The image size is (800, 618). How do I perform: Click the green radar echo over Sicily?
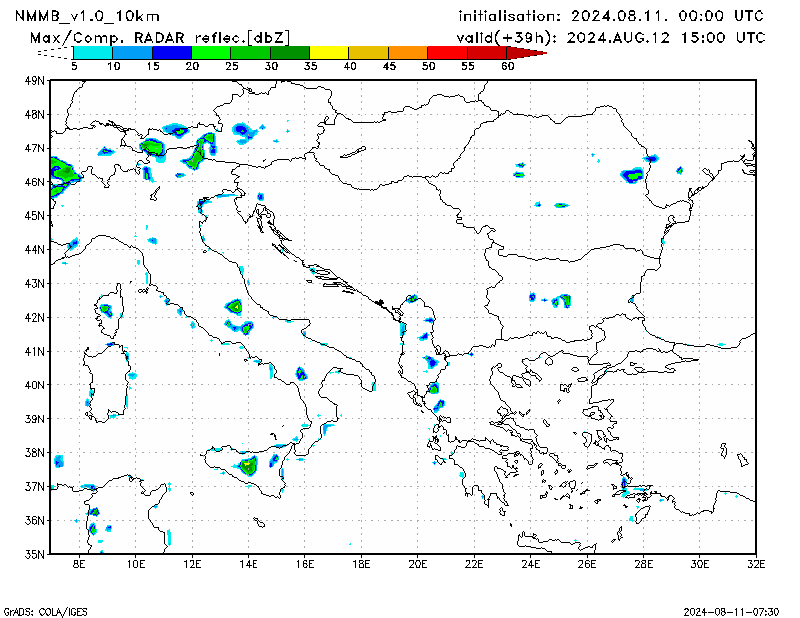248,466
